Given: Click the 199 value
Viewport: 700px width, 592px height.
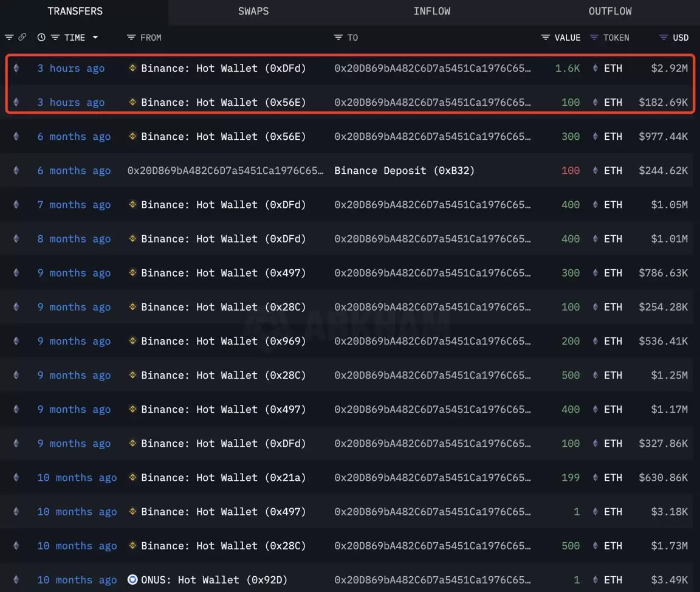Looking at the screenshot, I should tap(571, 477).
